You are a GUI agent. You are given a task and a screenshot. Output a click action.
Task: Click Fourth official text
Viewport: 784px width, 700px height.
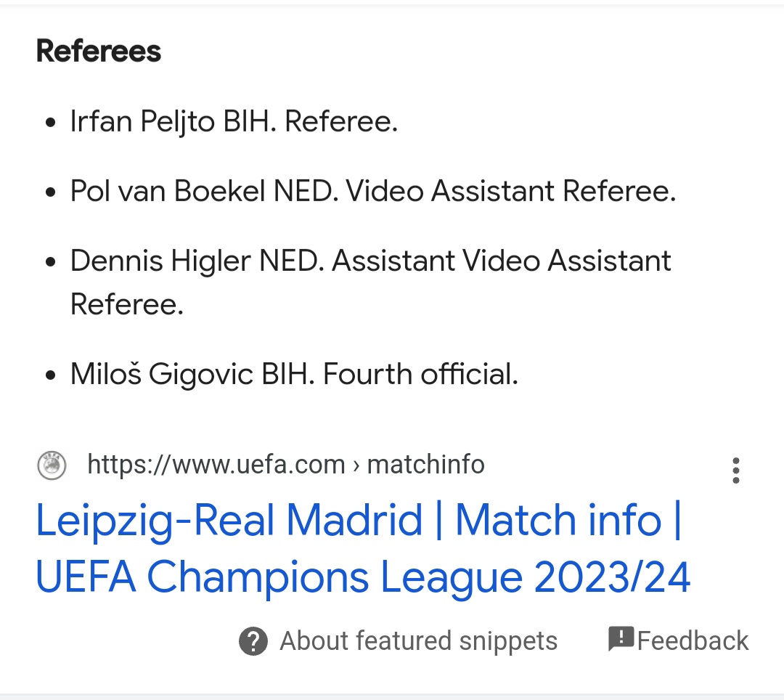point(420,374)
